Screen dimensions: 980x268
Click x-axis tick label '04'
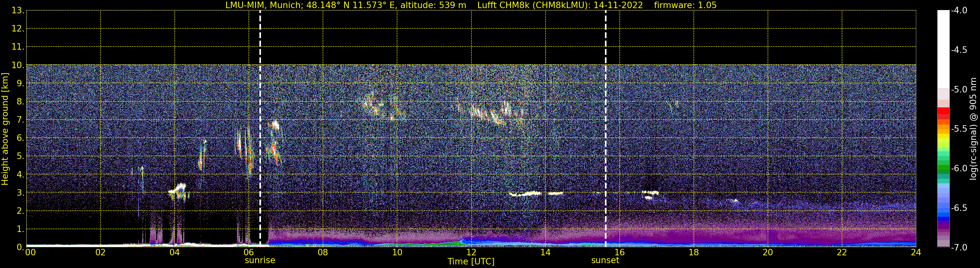click(x=175, y=252)
